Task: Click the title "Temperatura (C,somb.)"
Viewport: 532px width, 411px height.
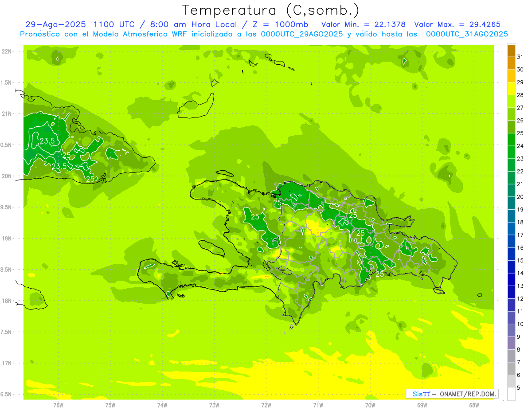Action: tap(270, 11)
